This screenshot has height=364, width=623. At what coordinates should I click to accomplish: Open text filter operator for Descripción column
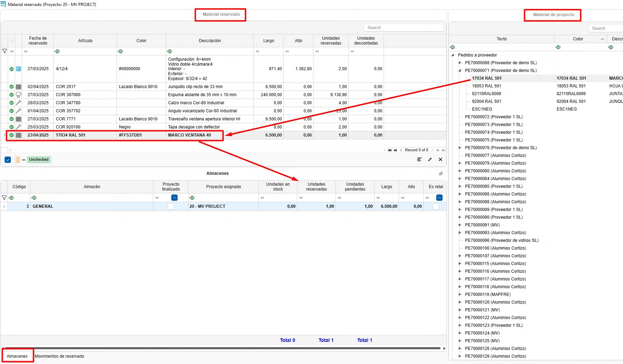tap(170, 51)
